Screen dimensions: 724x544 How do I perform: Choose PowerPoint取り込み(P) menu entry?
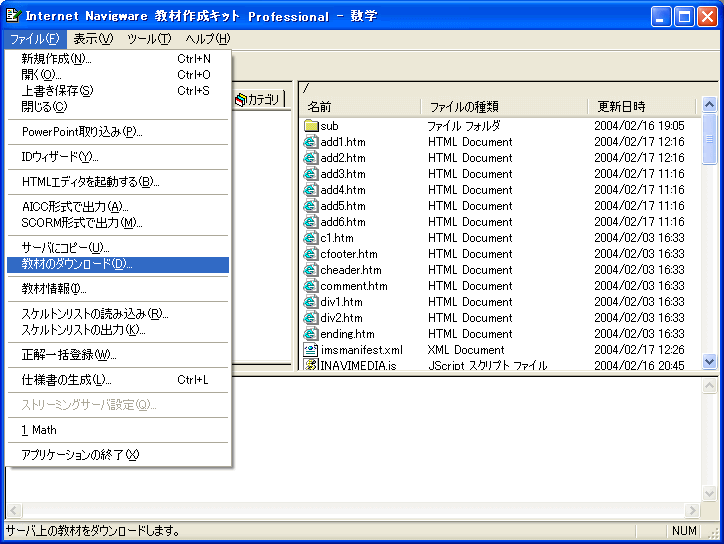pyautogui.click(x=118, y=132)
